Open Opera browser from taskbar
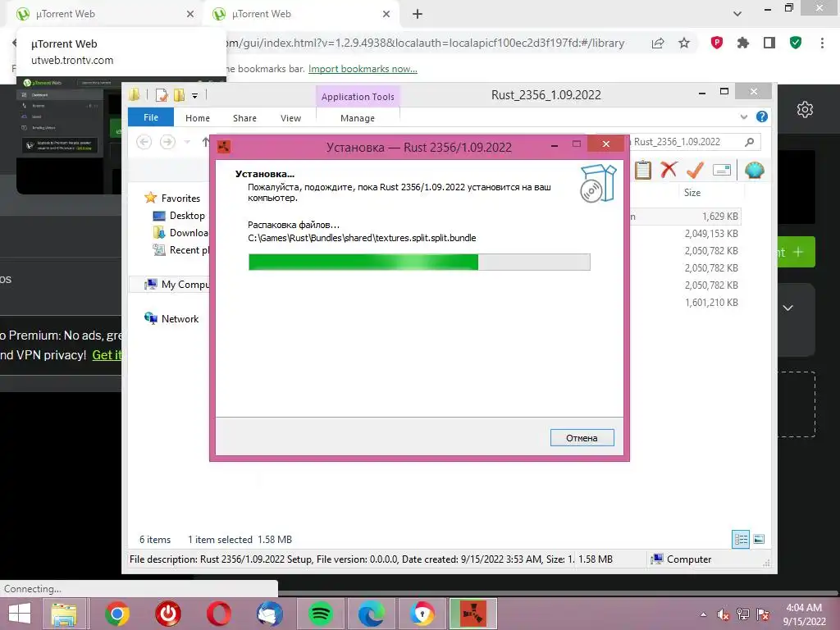 [218, 614]
